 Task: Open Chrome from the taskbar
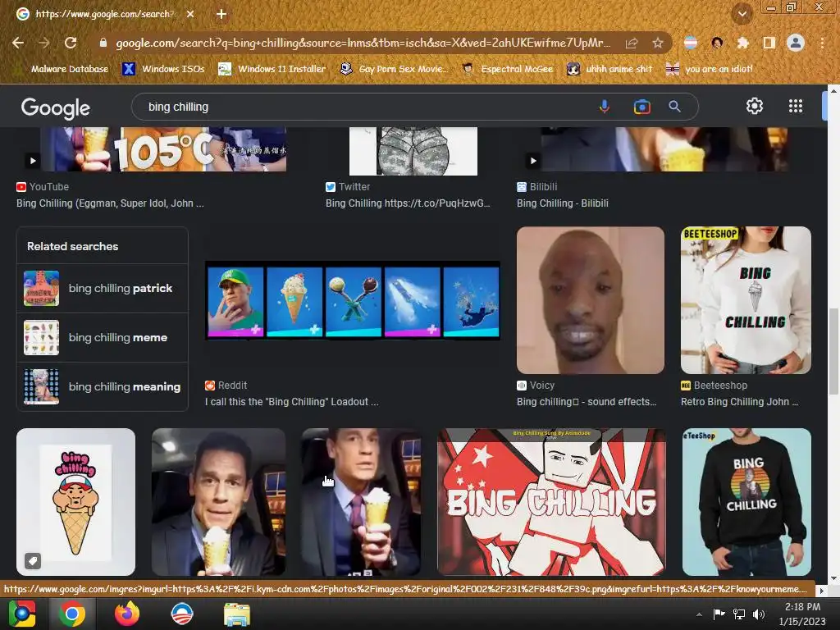click(x=72, y=614)
